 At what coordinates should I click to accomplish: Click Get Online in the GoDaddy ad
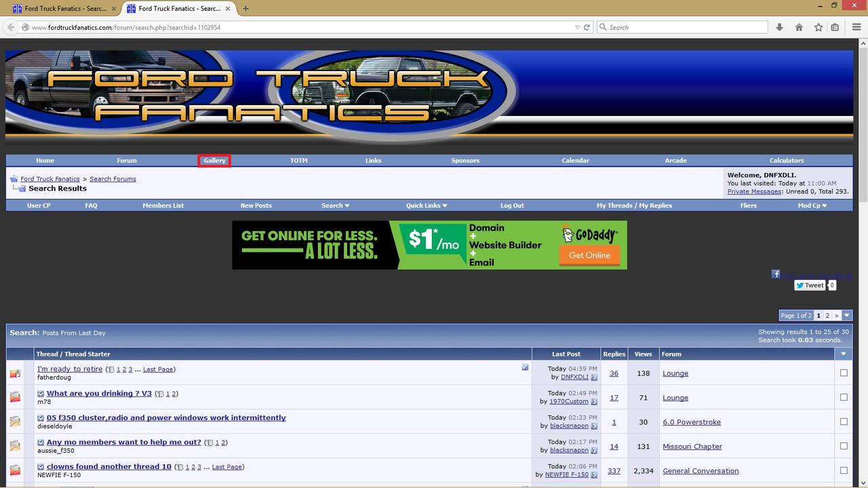(589, 256)
